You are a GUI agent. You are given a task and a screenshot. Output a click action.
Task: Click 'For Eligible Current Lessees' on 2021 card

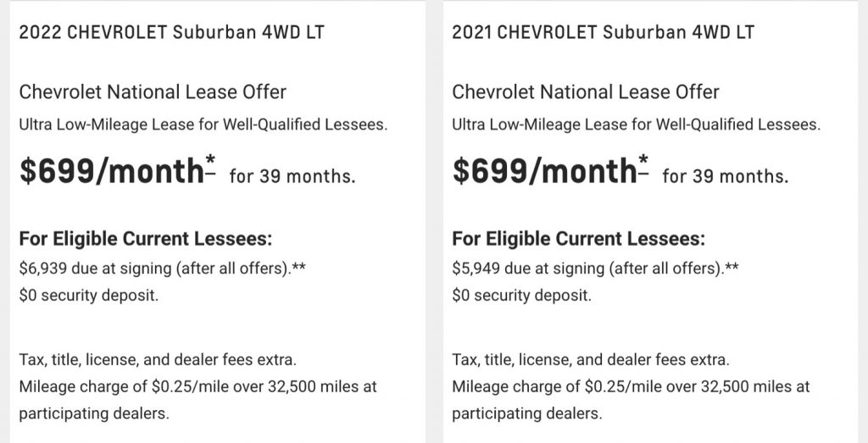click(x=578, y=240)
